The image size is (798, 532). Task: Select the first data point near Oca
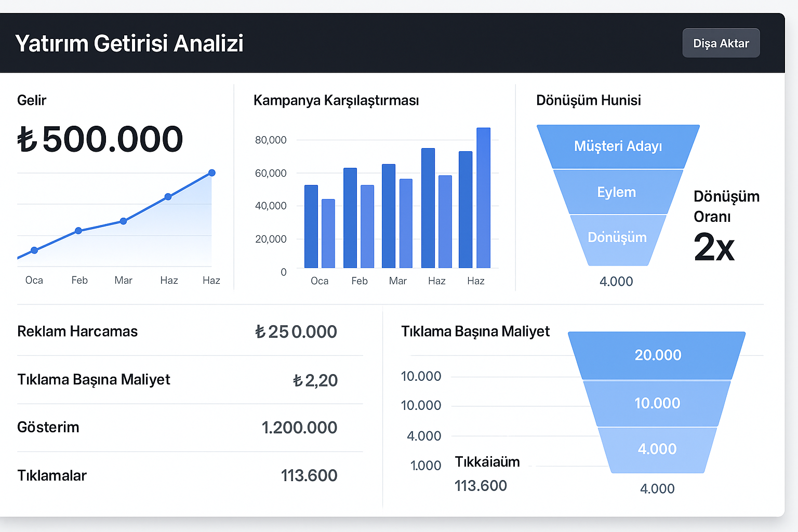(x=34, y=250)
